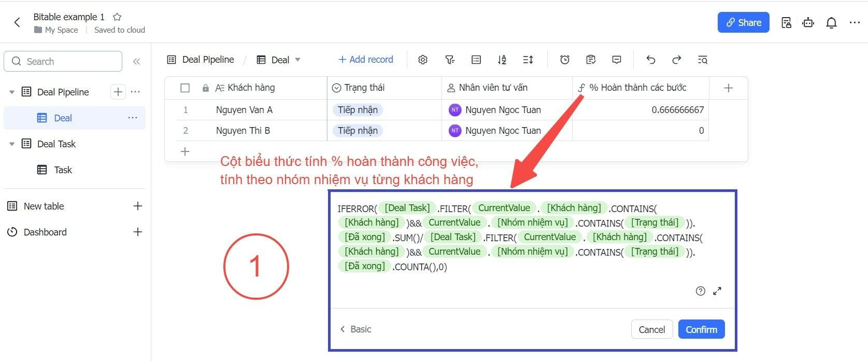The image size is (868, 361).
Task: Select the Nguyen Thi B cell
Action: pyautogui.click(x=261, y=130)
